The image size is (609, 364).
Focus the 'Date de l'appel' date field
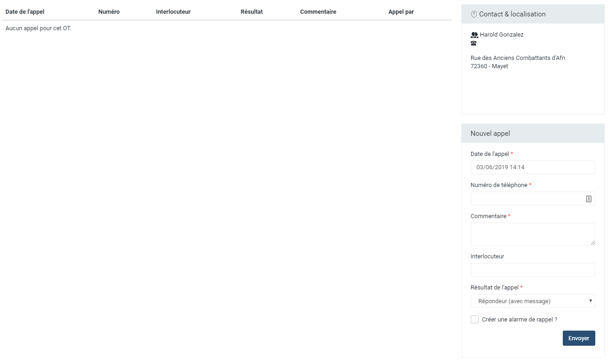pyautogui.click(x=533, y=167)
